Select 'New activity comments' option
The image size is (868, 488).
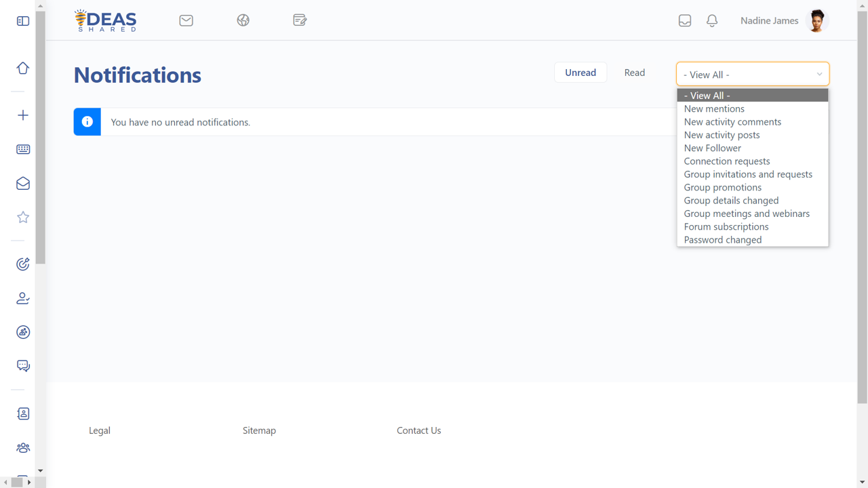753,122
